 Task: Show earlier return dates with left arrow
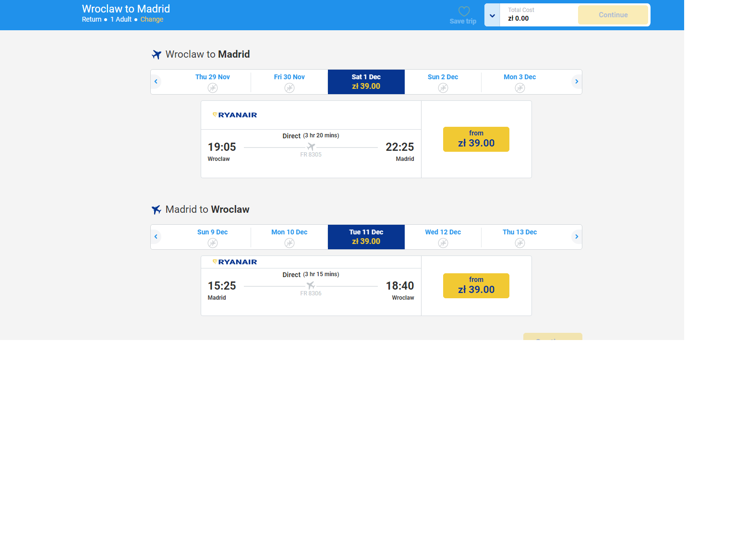click(156, 237)
